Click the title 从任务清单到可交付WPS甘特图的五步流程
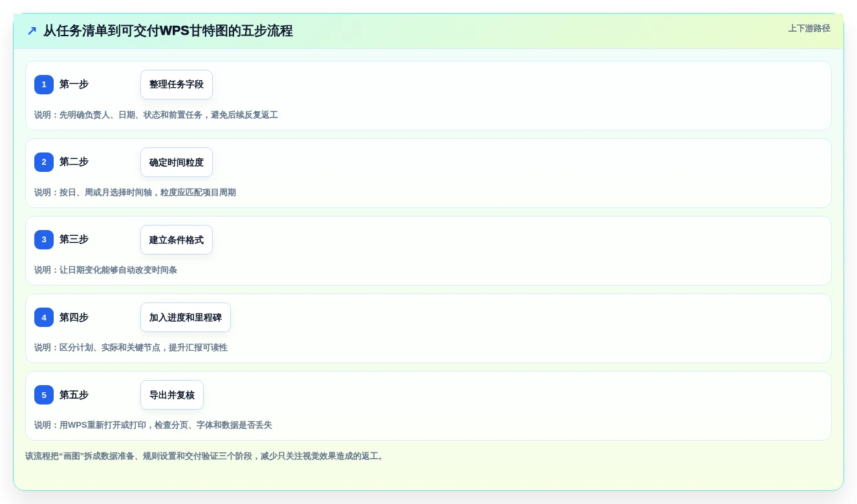This screenshot has height=504, width=857. (168, 30)
